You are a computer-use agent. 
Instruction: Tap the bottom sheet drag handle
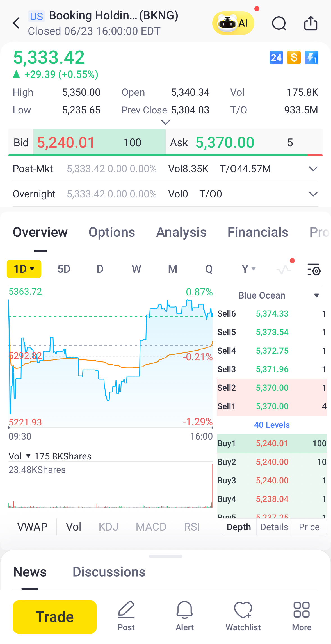(x=166, y=556)
